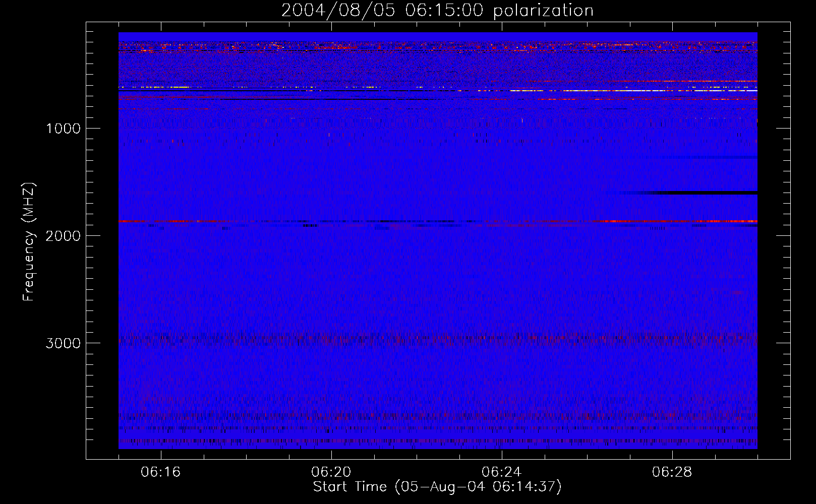The image size is (816, 504).
Task: Click the plot title "2004/08/05 06:15:00 polarization"
Action: (437, 11)
